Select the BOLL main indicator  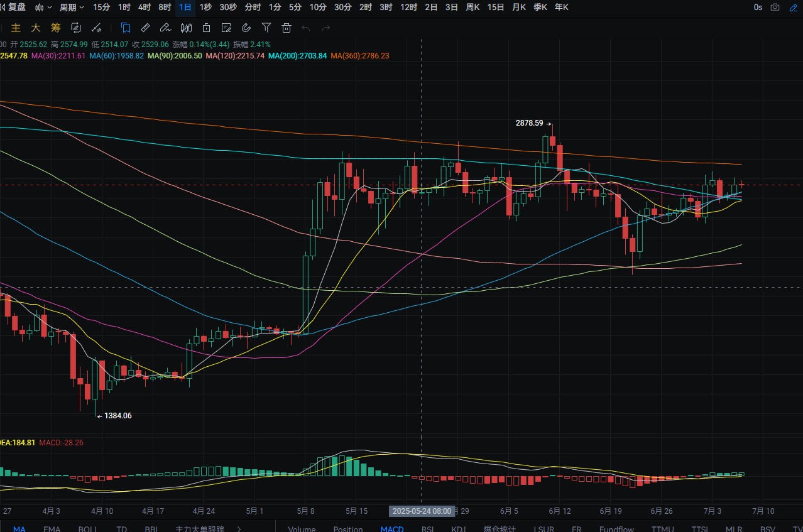[87, 529]
